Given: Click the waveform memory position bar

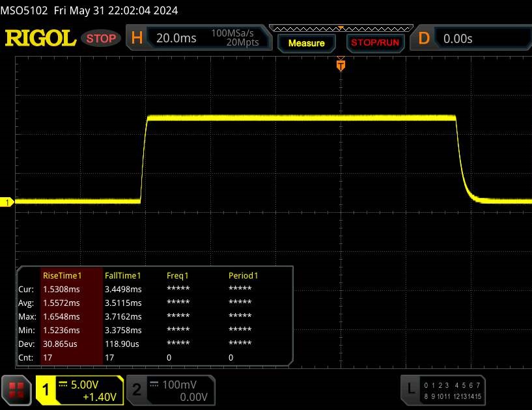Looking at the screenshot, I should coord(339,28).
